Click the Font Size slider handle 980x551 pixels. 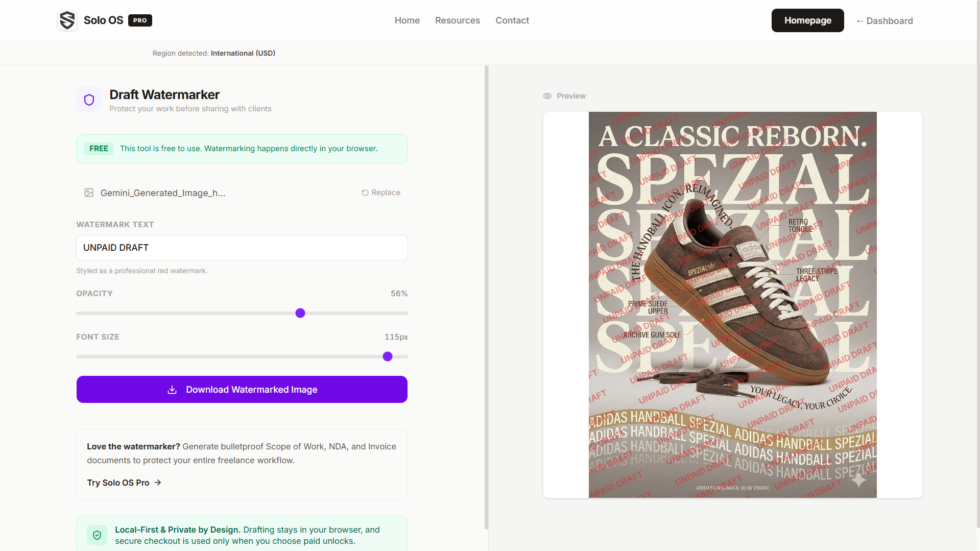click(x=388, y=356)
